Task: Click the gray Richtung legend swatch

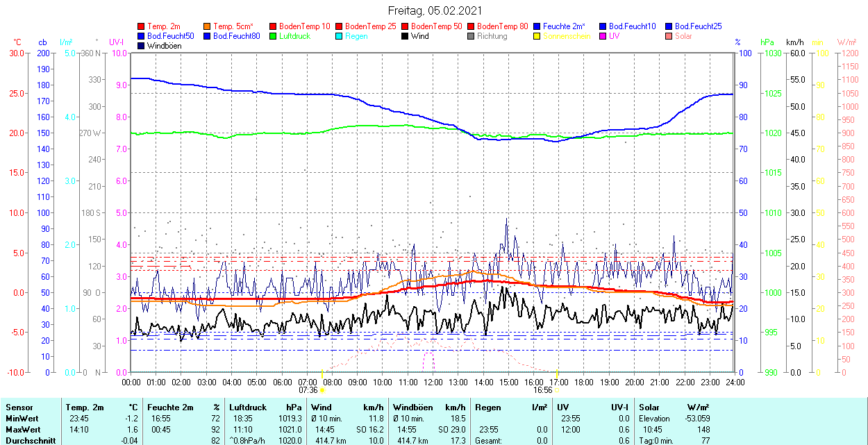Action: [471, 36]
